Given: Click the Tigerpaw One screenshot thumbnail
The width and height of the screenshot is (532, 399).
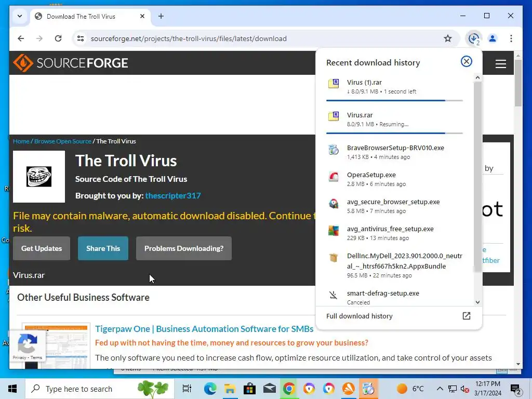Looking at the screenshot, I should [56, 346].
